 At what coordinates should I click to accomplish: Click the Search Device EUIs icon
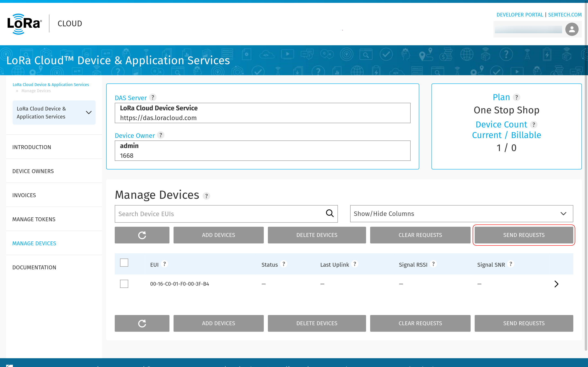coord(330,213)
